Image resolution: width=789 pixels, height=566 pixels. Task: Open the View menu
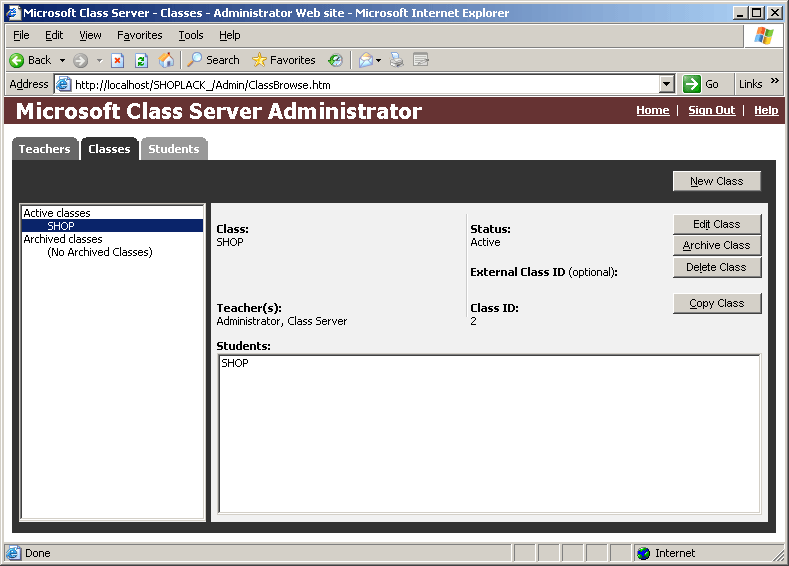click(90, 35)
